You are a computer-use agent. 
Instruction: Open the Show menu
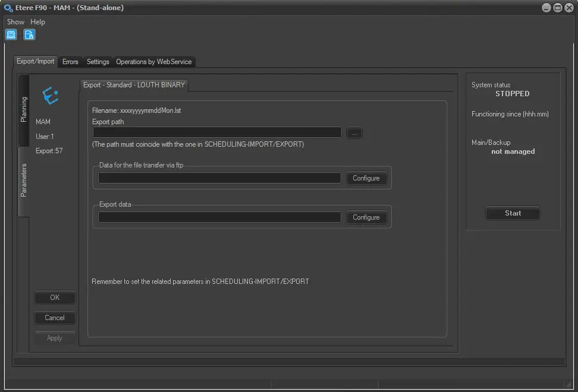[x=15, y=22]
